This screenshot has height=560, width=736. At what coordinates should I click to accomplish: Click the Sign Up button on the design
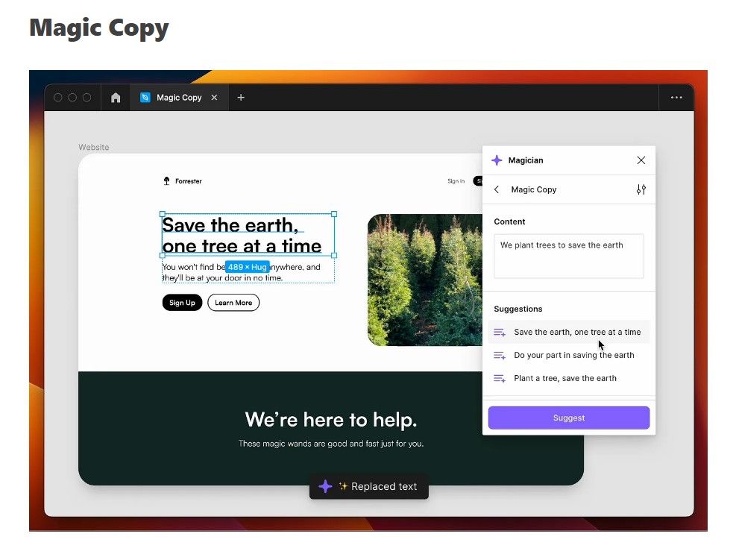pyautogui.click(x=182, y=303)
